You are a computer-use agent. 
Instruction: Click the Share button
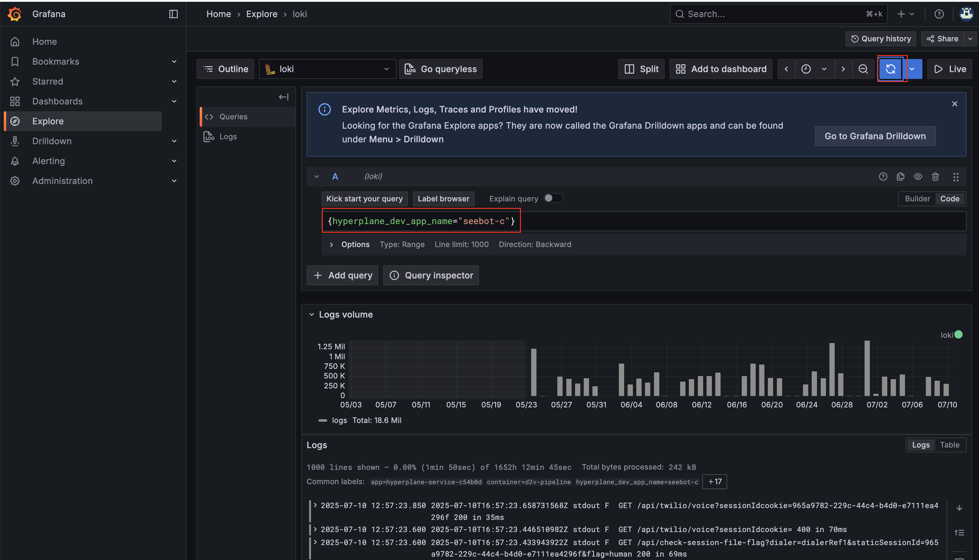click(942, 39)
